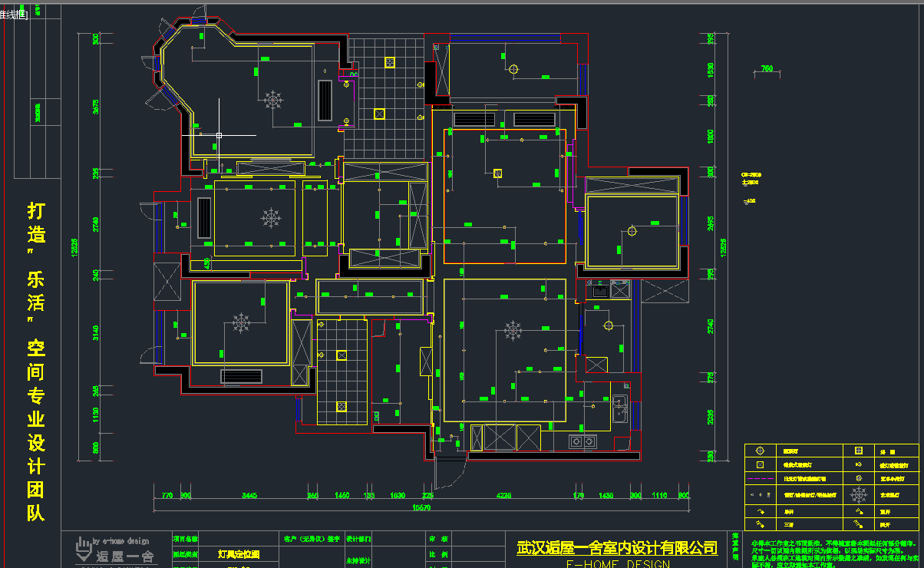
Task: Select the 1435 dimension value
Action: (x=606, y=496)
